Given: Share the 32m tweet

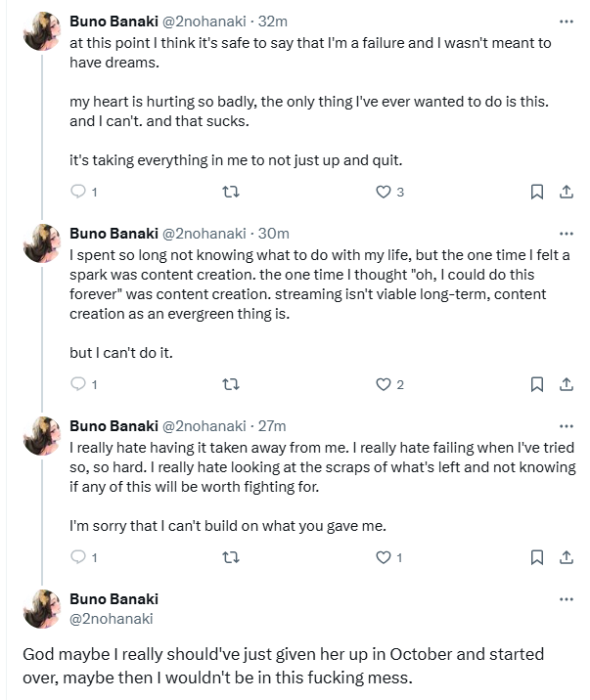Looking at the screenshot, I should coord(566,193).
